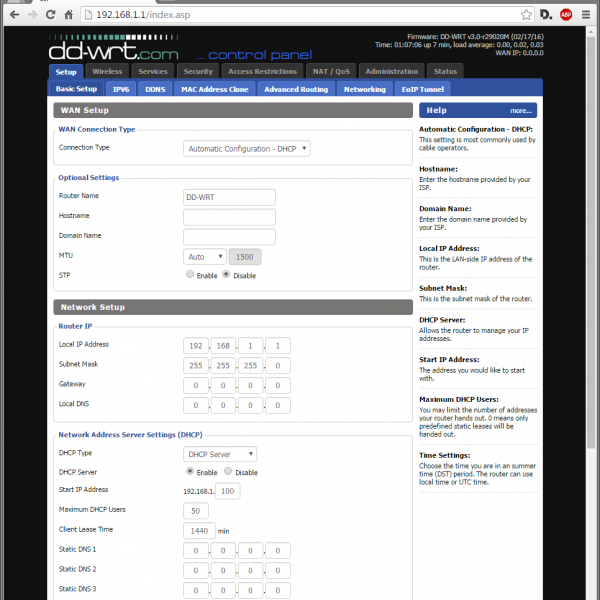Screen dimensions: 600x600
Task: Select Enable for DHCP Server
Action: pos(190,472)
